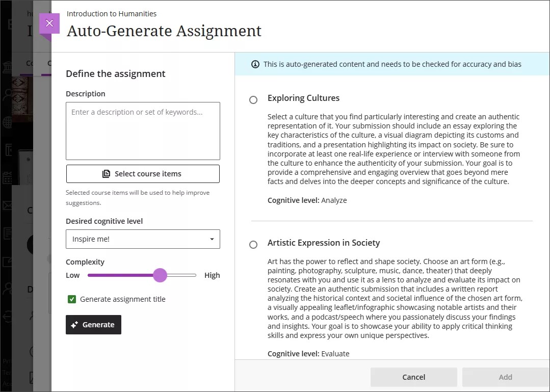
Task: Open the Tools sidebar icon
Action: pyautogui.click(x=8, y=260)
